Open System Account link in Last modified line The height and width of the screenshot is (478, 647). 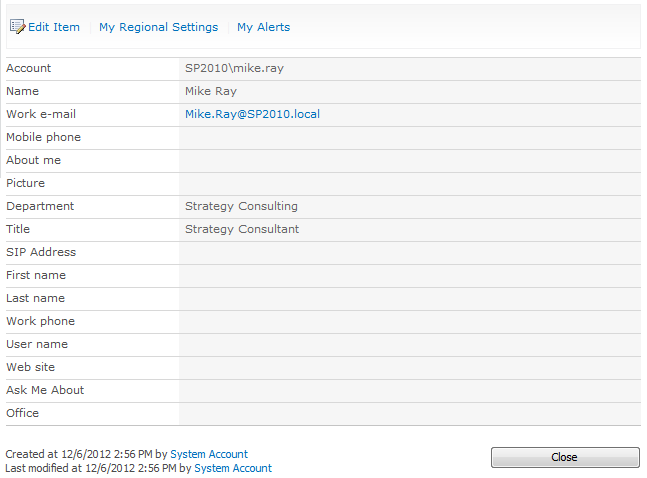[x=233, y=468]
